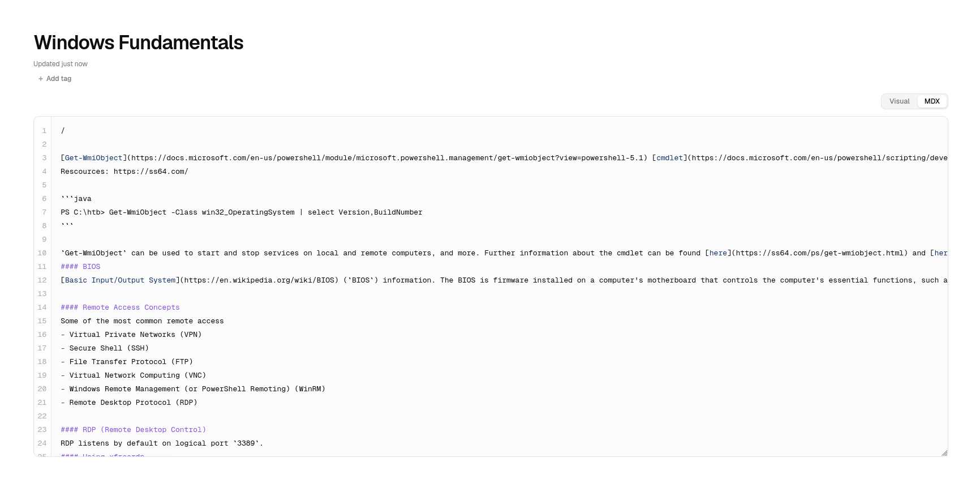The height and width of the screenshot is (483, 980).
Task: Click the slash character on line 1
Action: coord(63,131)
